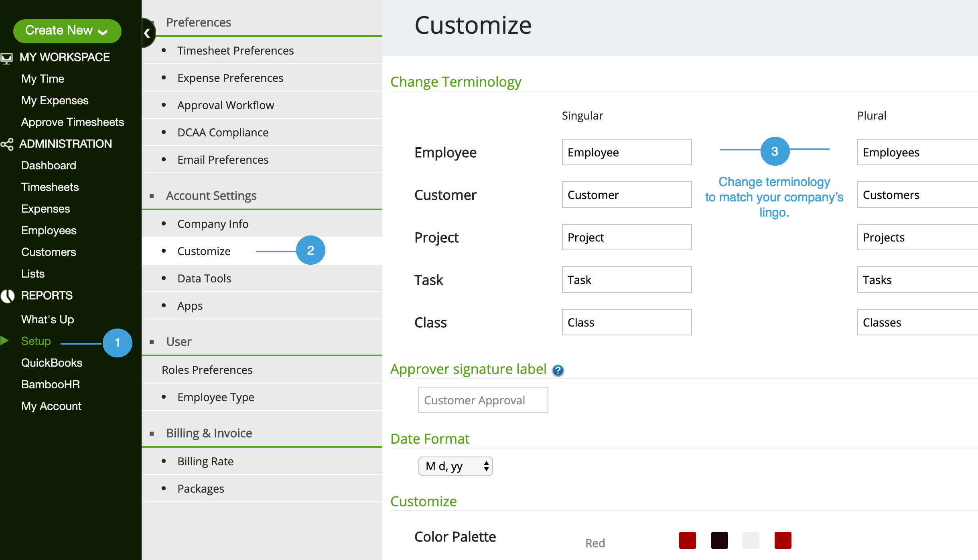This screenshot has height=560, width=978.
Task: Open Timesheet Preferences menu item
Action: (x=235, y=51)
